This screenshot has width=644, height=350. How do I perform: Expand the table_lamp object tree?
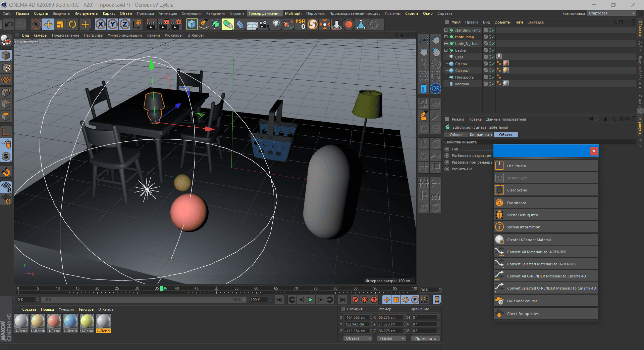(446, 37)
